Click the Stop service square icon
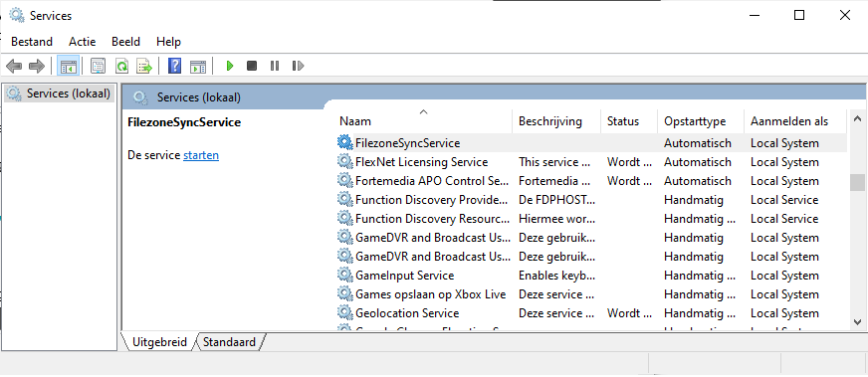Viewport: 868px width, 377px height. tap(252, 67)
